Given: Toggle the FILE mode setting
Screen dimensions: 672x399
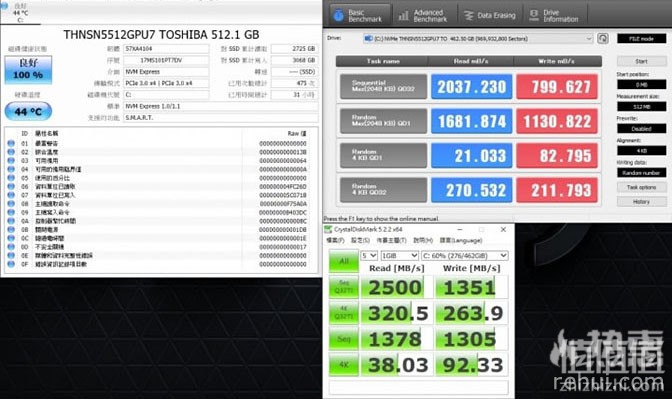Looking at the screenshot, I should [641, 39].
